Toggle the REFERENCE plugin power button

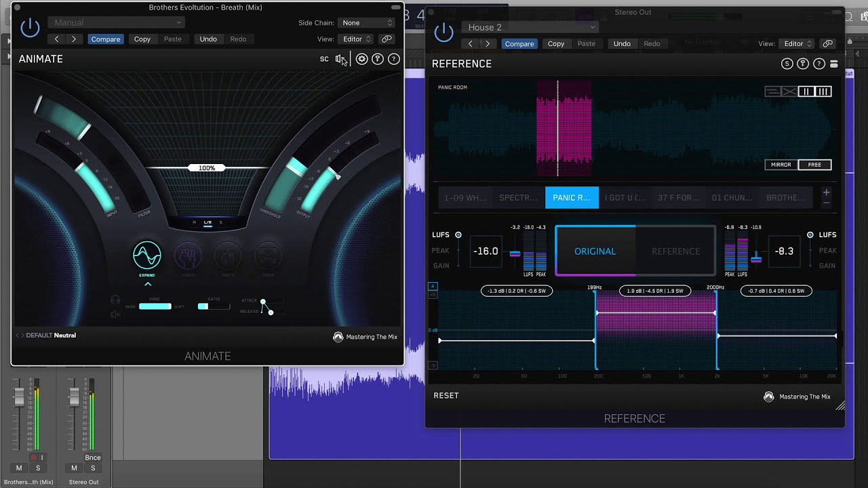[443, 32]
